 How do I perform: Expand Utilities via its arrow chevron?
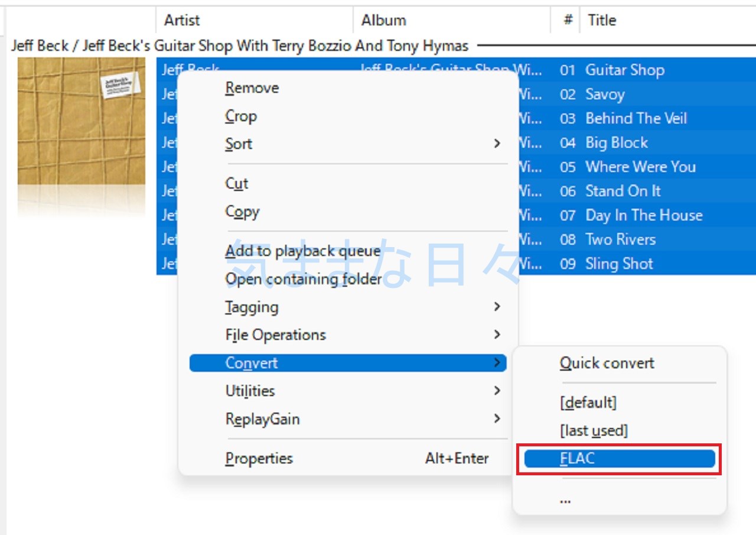(497, 391)
